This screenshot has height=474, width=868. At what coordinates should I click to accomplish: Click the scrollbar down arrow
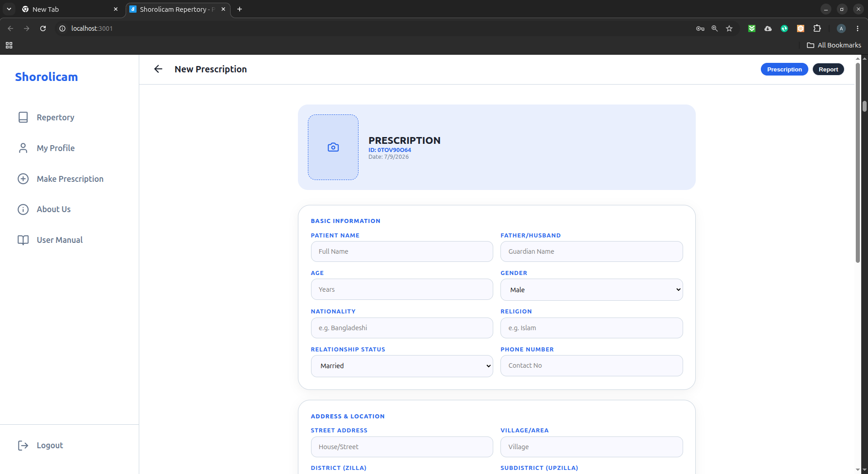858,470
